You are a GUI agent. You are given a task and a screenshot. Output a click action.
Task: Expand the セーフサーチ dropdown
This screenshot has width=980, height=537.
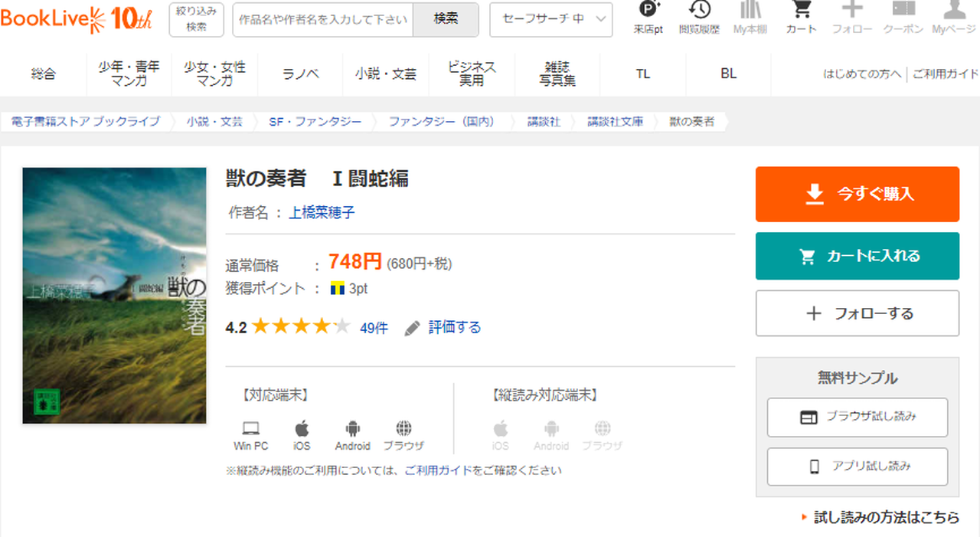tap(550, 19)
